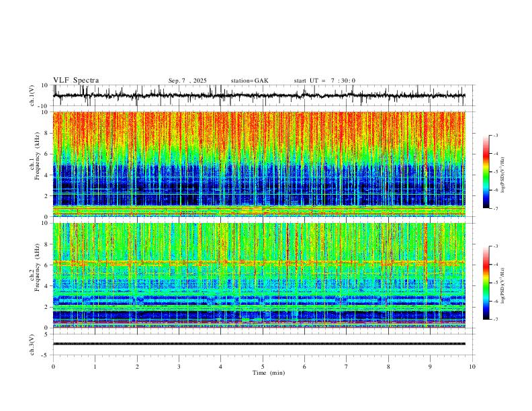The height and width of the screenshot is (411, 532).
Task: Click time axis tick label "2"
Action: pos(137,367)
